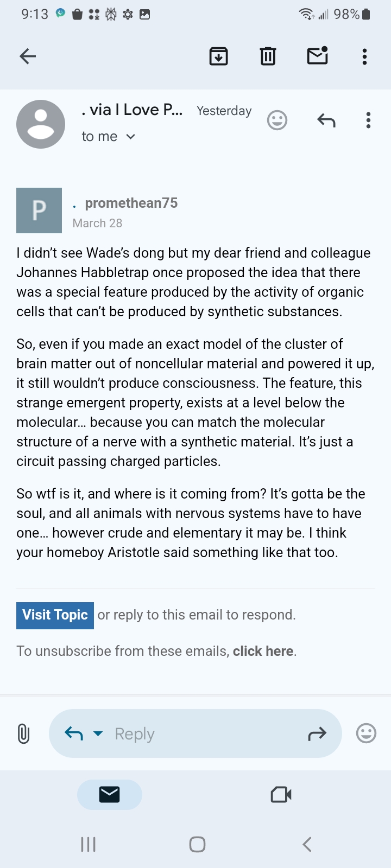Attach a file with paperclip icon
Screen dimensions: 391x868
[x=23, y=733]
